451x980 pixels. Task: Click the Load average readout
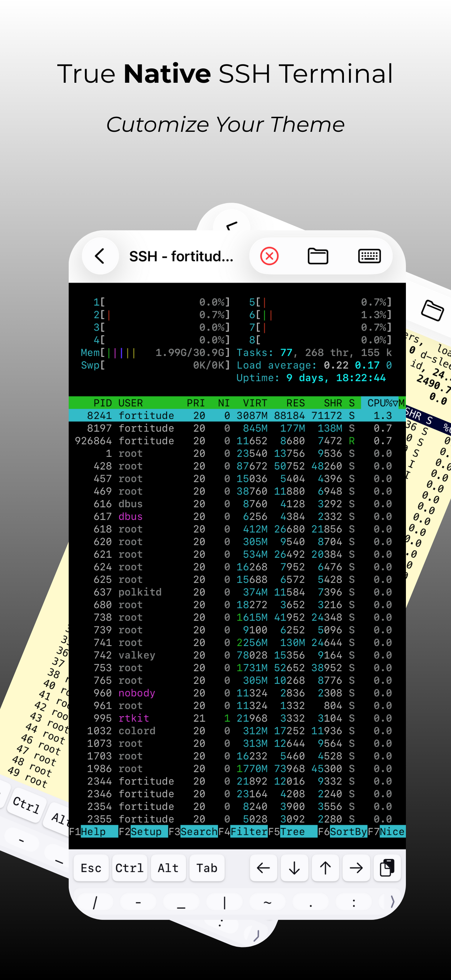coord(314,365)
